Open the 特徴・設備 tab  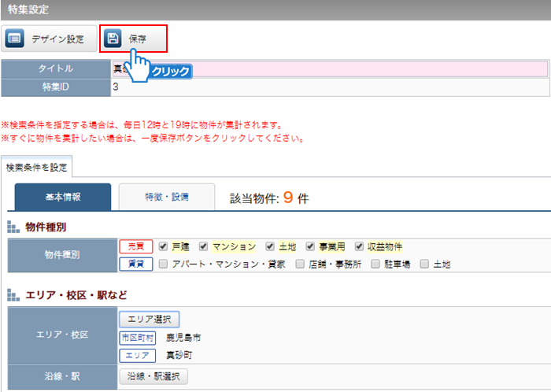166,197
